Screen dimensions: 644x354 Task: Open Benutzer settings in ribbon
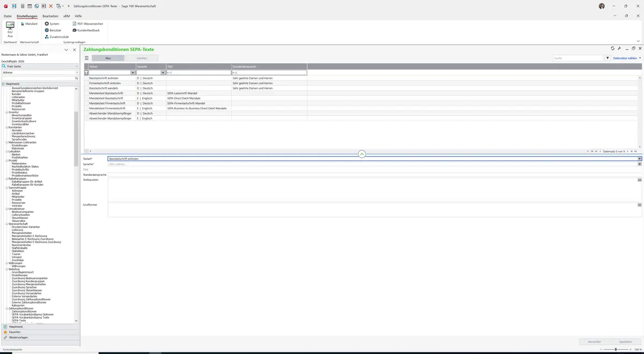[x=52, y=30]
